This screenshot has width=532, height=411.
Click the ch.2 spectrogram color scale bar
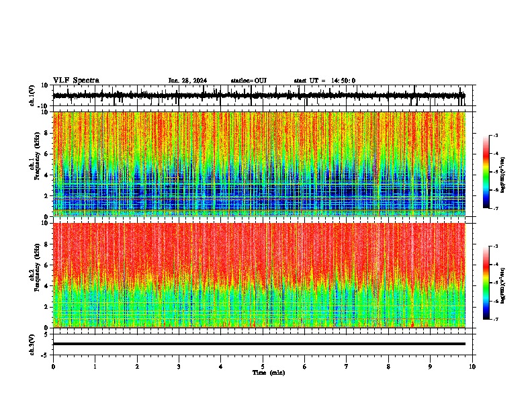point(486,283)
